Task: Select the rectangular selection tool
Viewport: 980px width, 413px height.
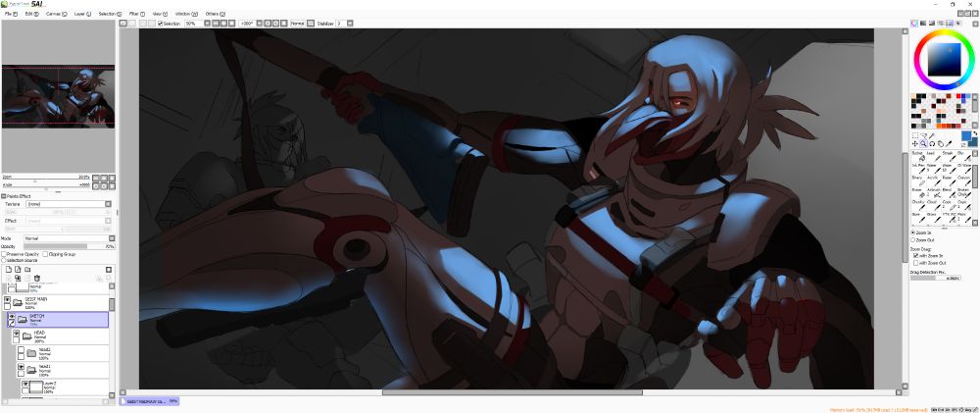Action: pyautogui.click(x=915, y=135)
